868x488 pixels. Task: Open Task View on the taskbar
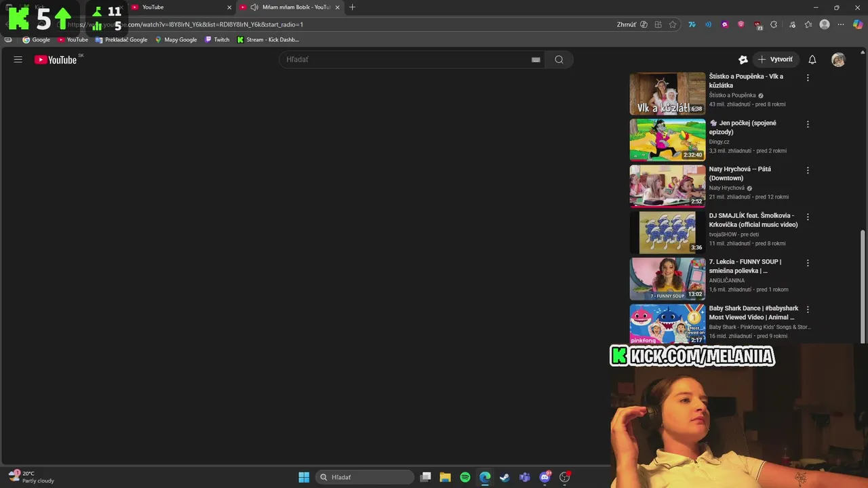(425, 477)
